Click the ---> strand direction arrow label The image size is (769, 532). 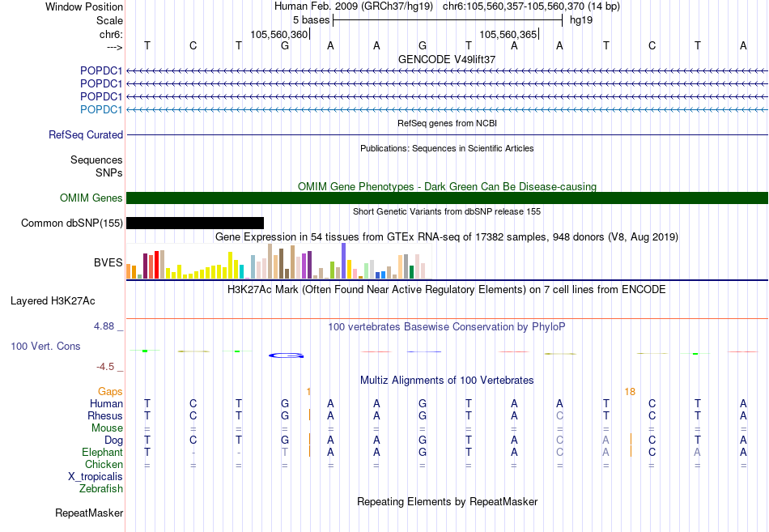114,47
